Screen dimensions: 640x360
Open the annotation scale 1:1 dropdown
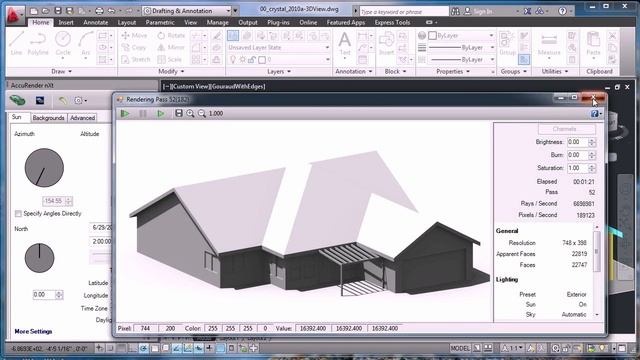pyautogui.click(x=513, y=348)
